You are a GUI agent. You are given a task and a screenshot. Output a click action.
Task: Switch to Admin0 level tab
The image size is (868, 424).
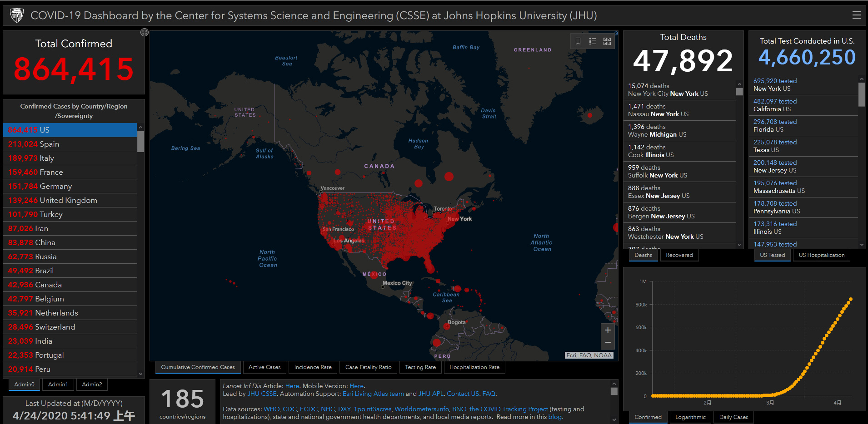tap(25, 385)
